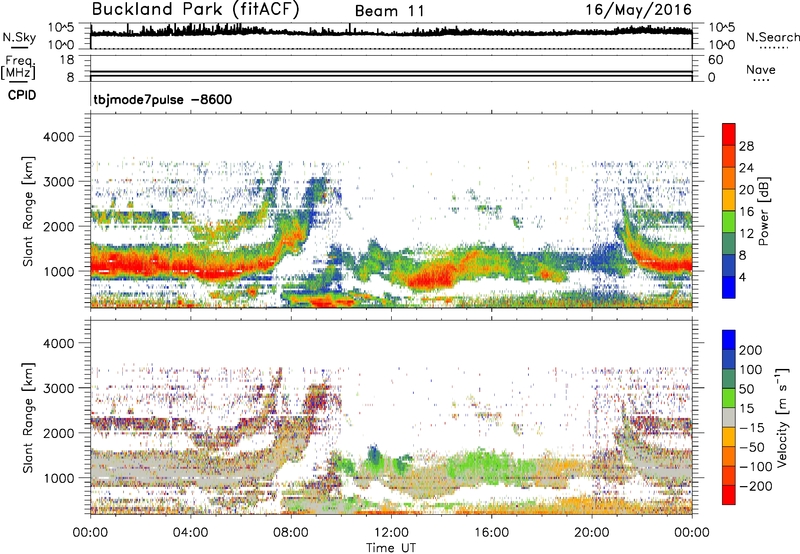Click the '60' Nave axis tick label
Viewport: 800px width, 554px height.
click(715, 60)
